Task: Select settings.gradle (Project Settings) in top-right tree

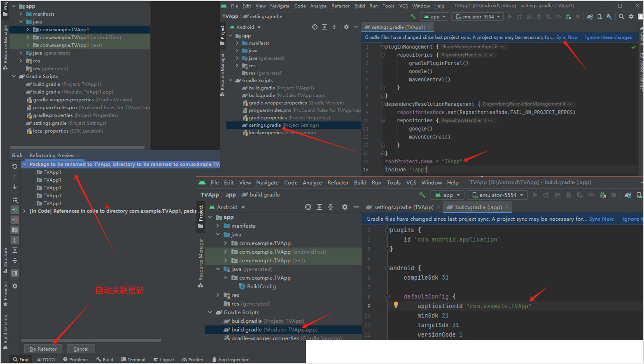Action: [x=284, y=125]
